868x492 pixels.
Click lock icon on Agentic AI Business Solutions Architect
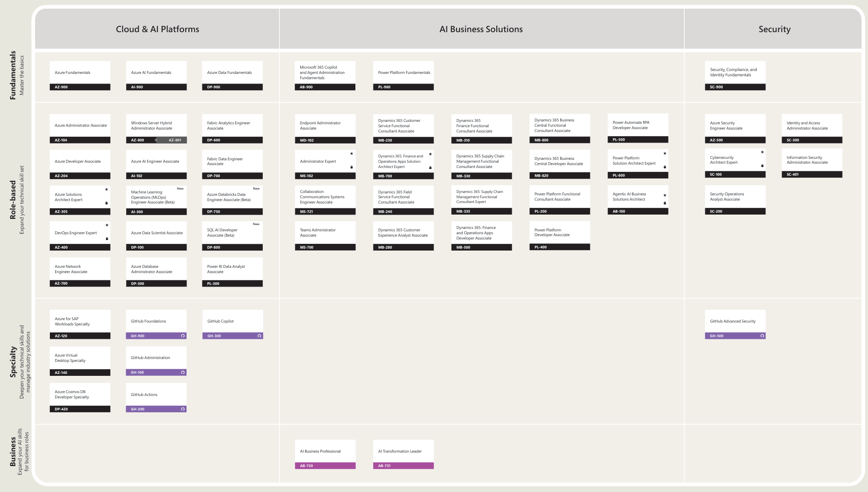click(665, 203)
